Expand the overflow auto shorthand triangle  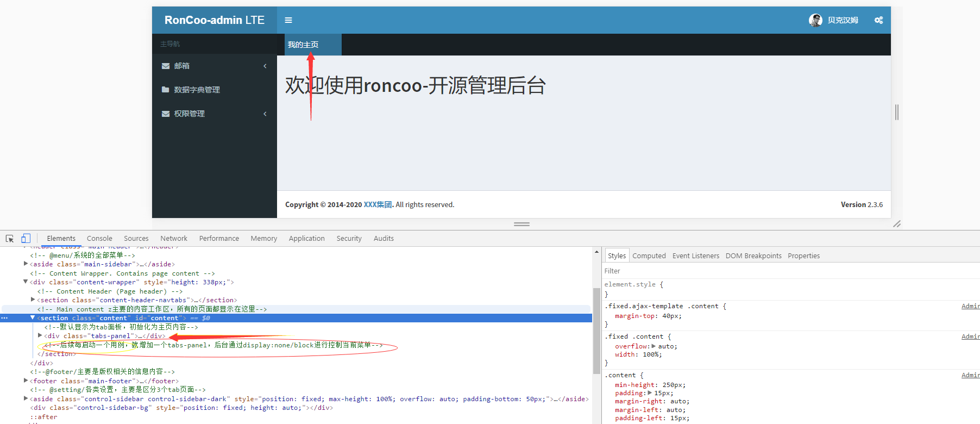(x=654, y=346)
